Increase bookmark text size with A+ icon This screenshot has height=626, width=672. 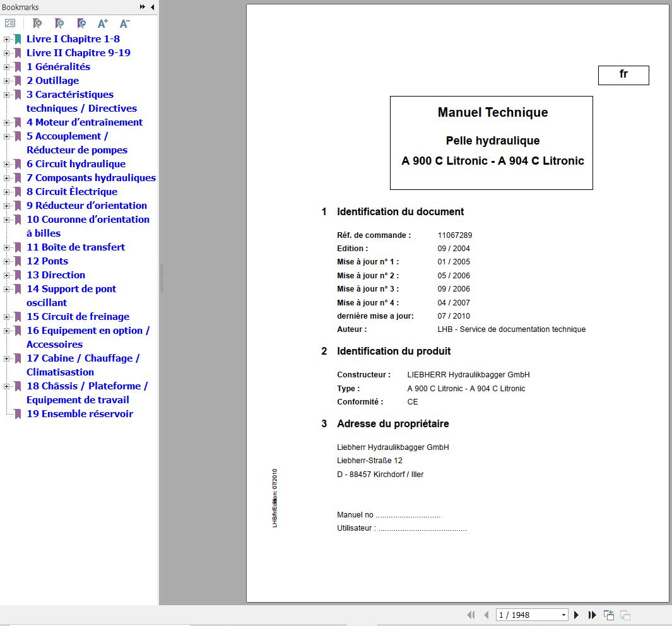point(103,23)
